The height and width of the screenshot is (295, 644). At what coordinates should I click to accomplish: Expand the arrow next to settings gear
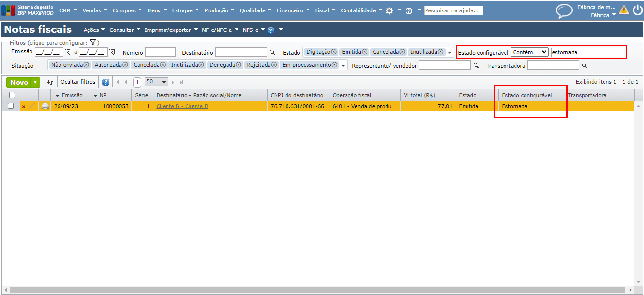[400, 10]
